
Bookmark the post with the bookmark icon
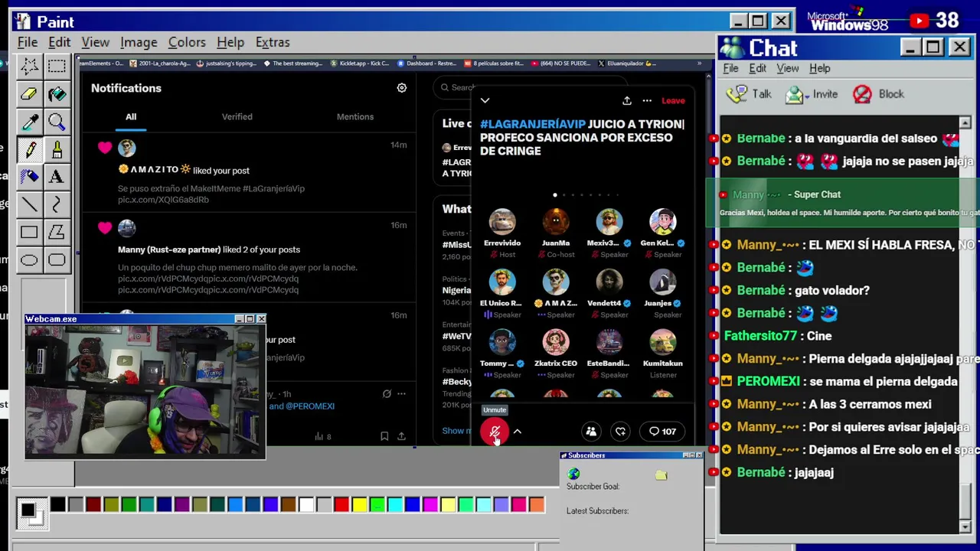(x=384, y=436)
